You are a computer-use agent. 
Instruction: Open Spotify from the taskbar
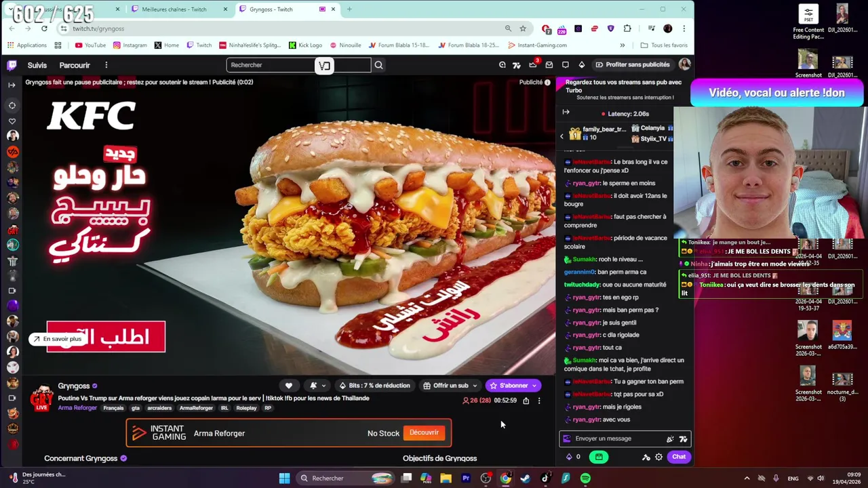pyautogui.click(x=585, y=479)
